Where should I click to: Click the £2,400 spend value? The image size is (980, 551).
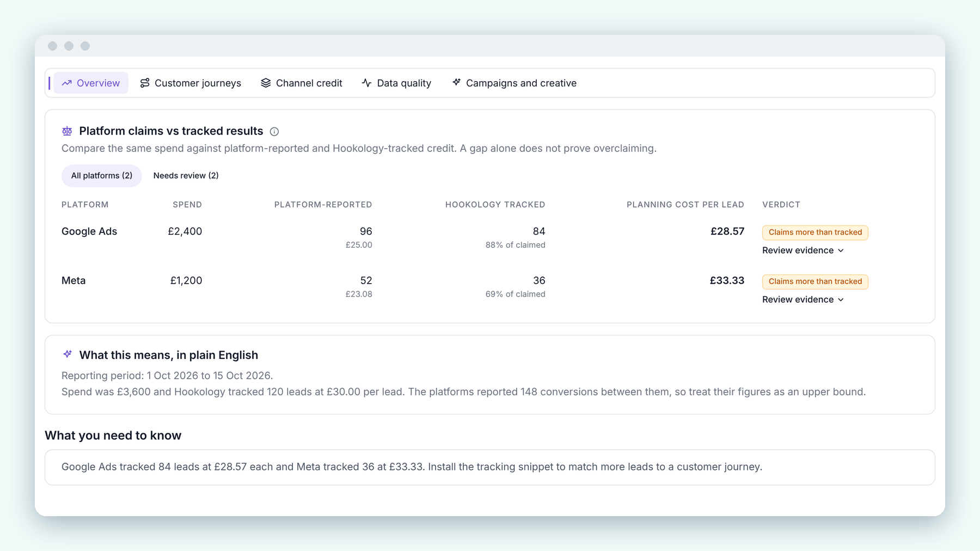[185, 231]
